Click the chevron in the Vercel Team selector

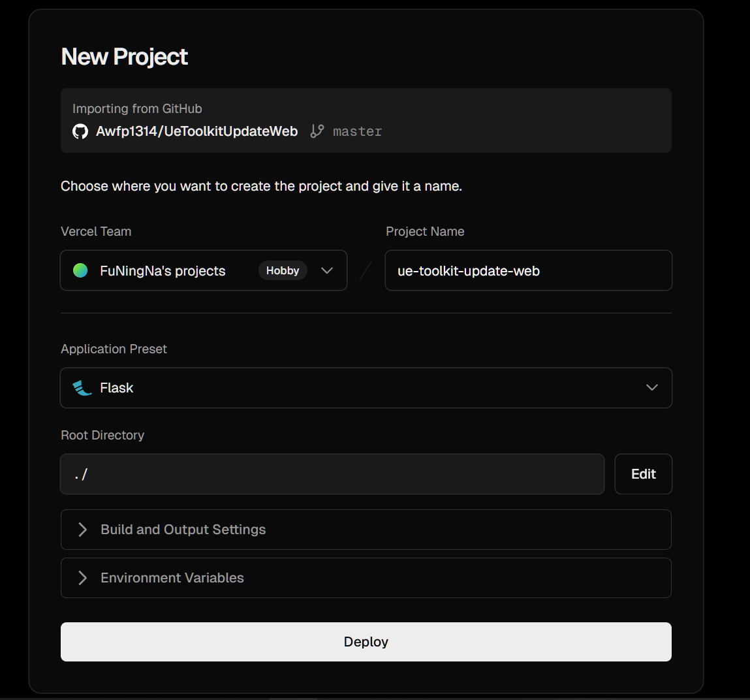[327, 270]
